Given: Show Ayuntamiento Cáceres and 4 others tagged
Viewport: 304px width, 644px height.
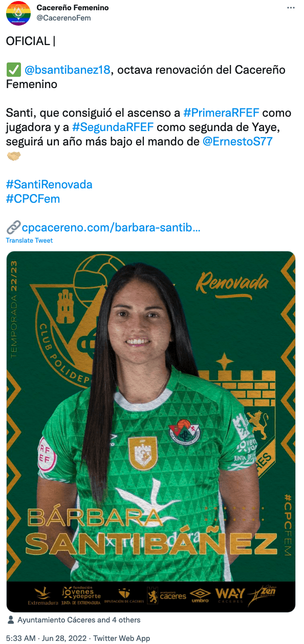Looking at the screenshot, I should click(x=79, y=620).
